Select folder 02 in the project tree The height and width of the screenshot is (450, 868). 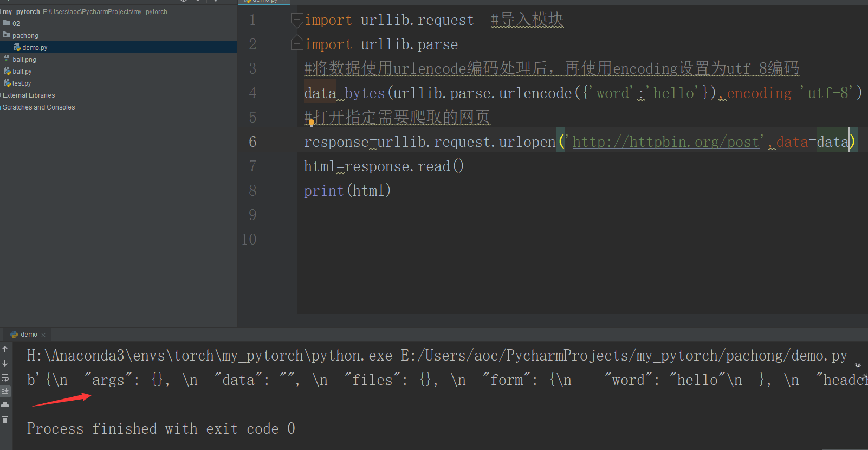coord(16,23)
